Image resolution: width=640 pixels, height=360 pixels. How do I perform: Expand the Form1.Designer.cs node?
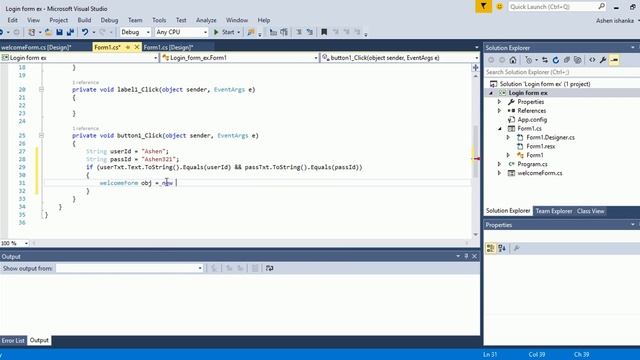pos(508,138)
